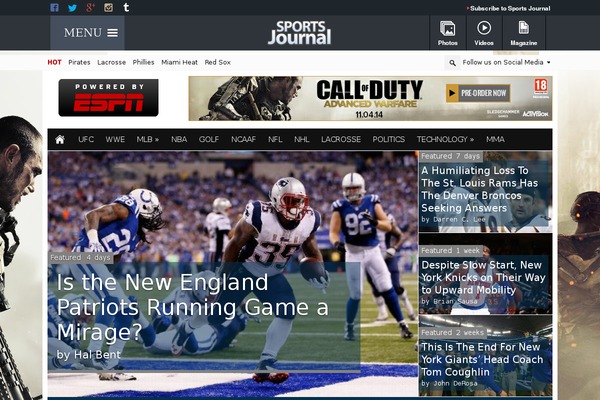The height and width of the screenshot is (400, 600).
Task: Open the Google Plus icon
Action: (x=90, y=8)
